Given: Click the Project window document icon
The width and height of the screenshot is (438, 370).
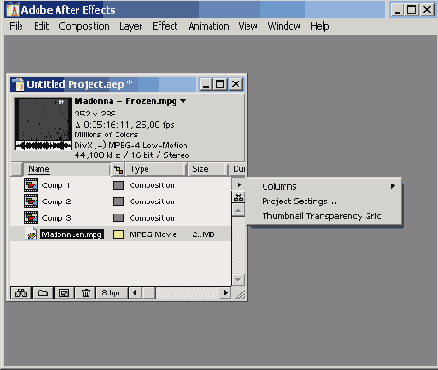Looking at the screenshot, I should [x=19, y=84].
